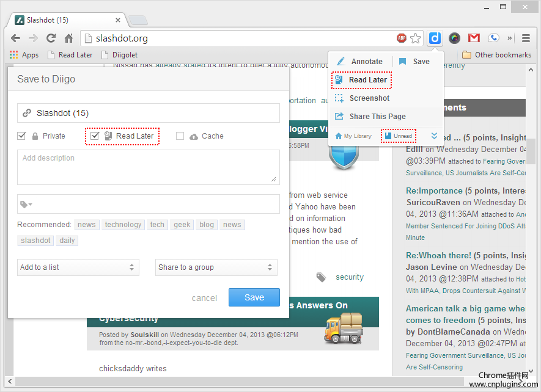Open the color wheel extension icon
Screen dimensions: 541x392
click(x=454, y=38)
